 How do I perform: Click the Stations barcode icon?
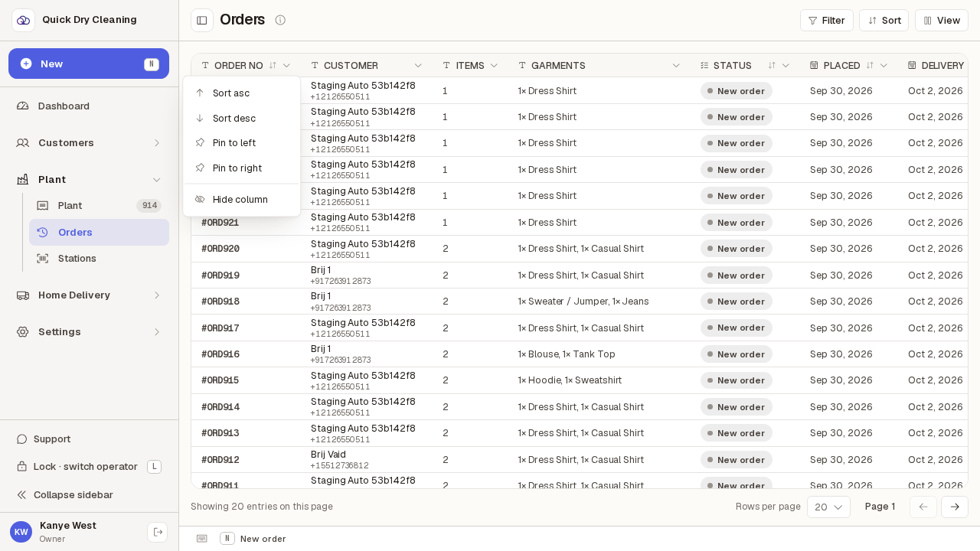tap(43, 259)
